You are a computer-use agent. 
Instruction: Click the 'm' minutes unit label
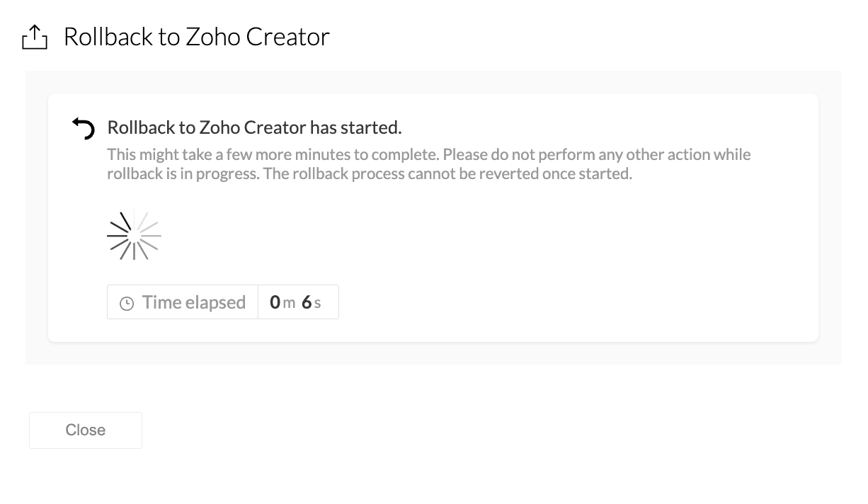[289, 304]
